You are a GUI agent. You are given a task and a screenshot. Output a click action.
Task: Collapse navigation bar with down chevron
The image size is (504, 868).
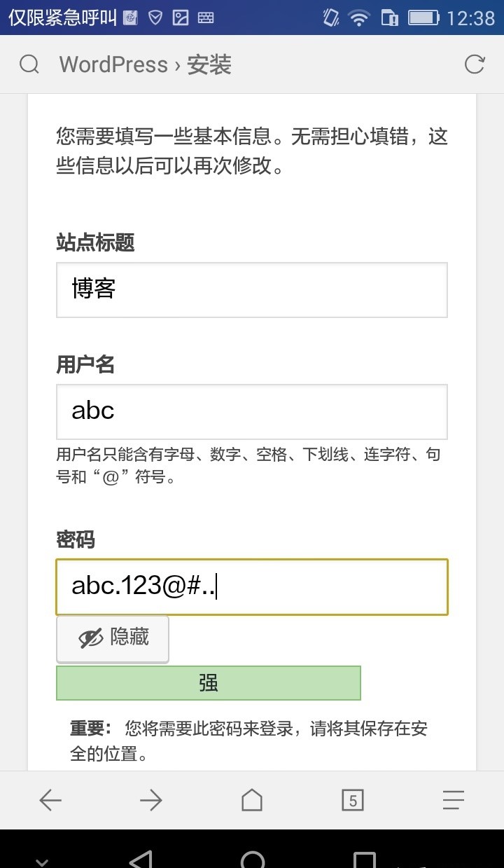(x=41, y=862)
